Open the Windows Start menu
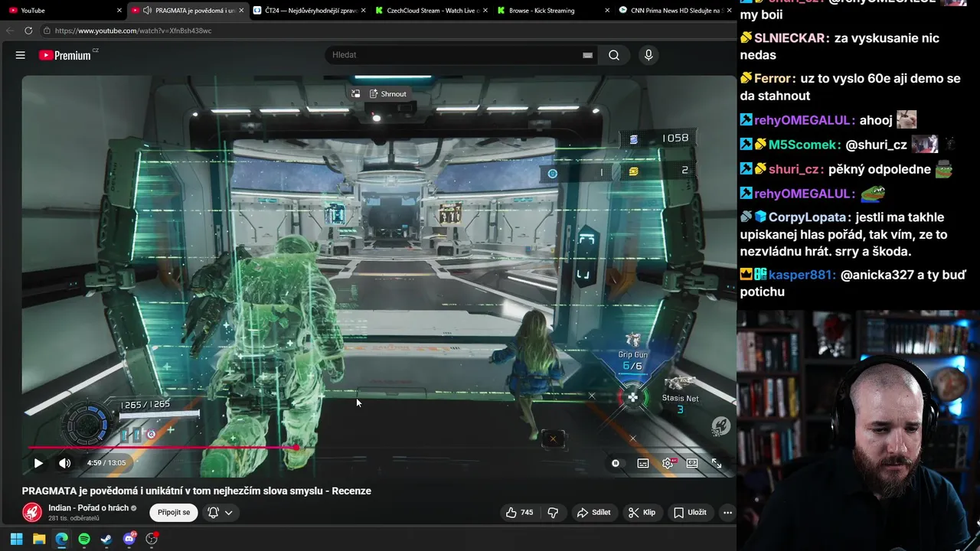The width and height of the screenshot is (980, 551). (16, 539)
